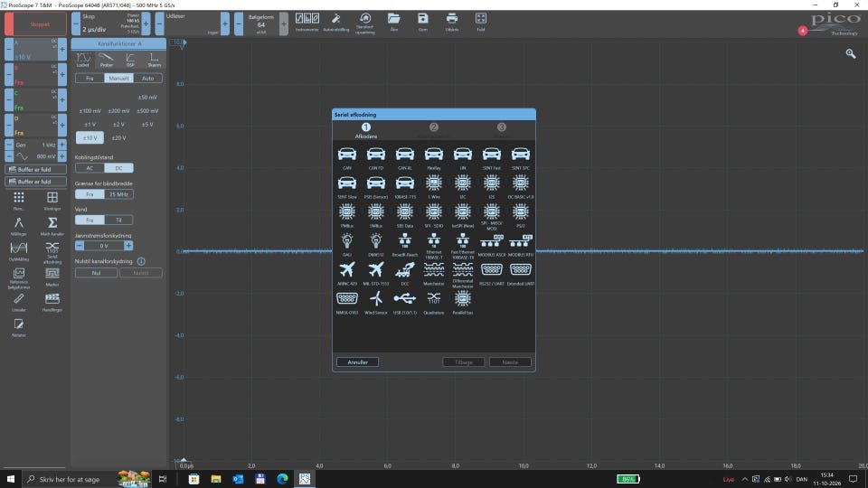
Task: Select the MODBUS RTU decoder
Action: (x=521, y=240)
